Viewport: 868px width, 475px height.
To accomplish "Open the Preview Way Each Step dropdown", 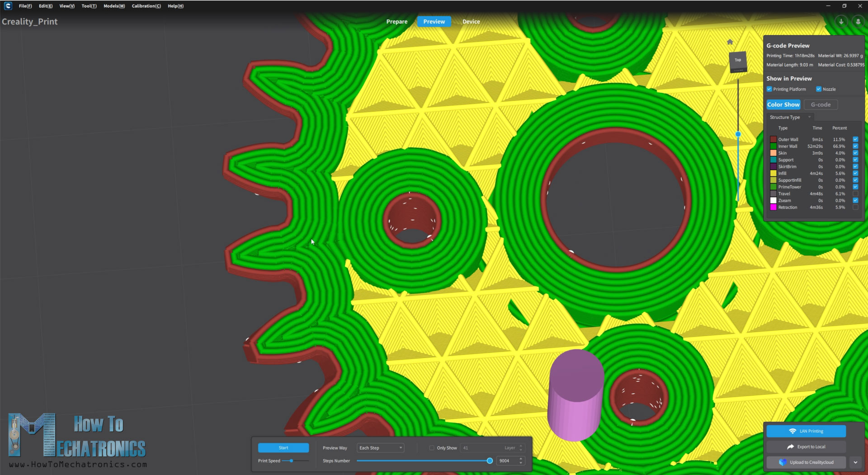I will (380, 448).
